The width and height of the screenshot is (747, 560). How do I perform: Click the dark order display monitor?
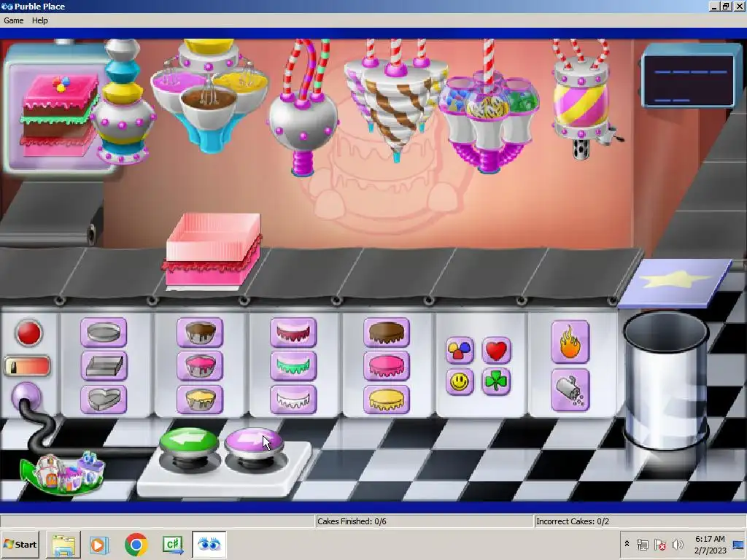click(689, 80)
